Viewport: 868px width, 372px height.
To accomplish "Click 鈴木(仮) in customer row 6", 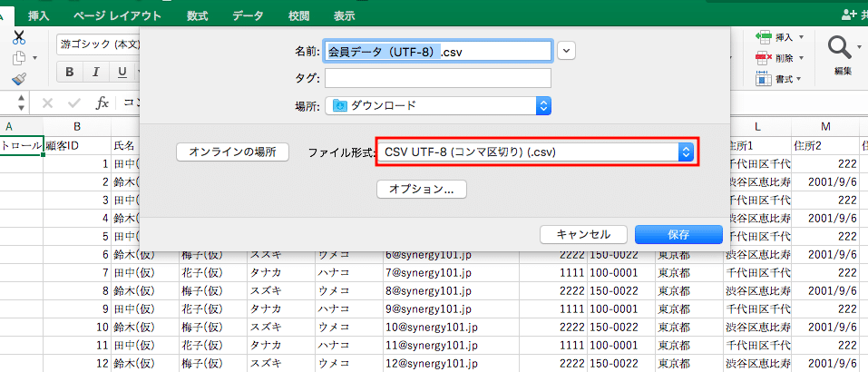I will point(144,254).
